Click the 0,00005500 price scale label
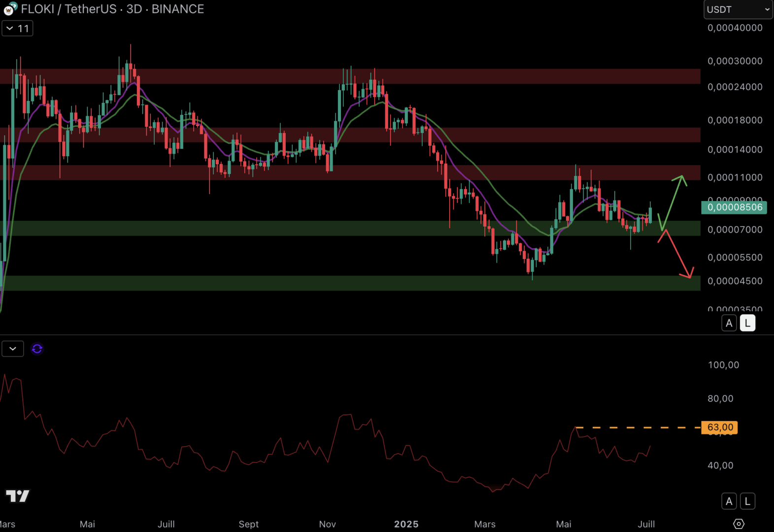 pos(735,258)
